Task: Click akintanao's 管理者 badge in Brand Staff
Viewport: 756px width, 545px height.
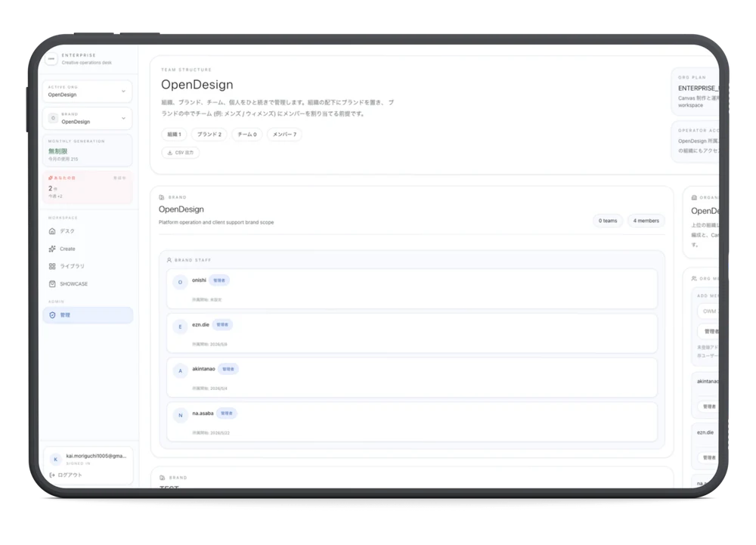Action: (x=228, y=369)
